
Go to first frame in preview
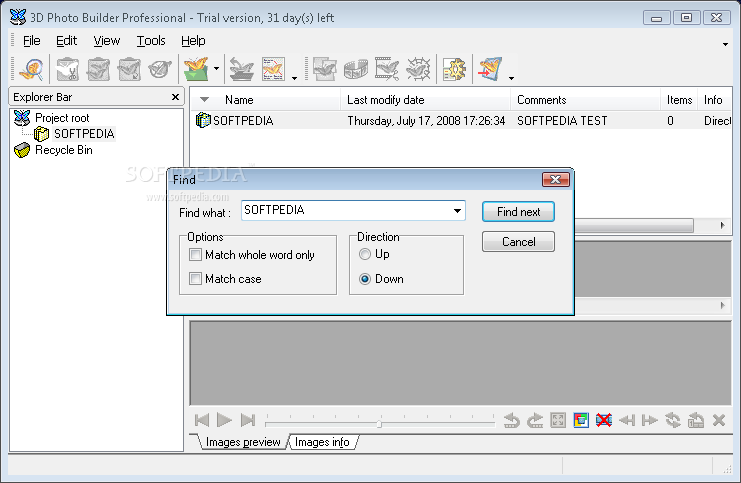pyautogui.click(x=202, y=420)
